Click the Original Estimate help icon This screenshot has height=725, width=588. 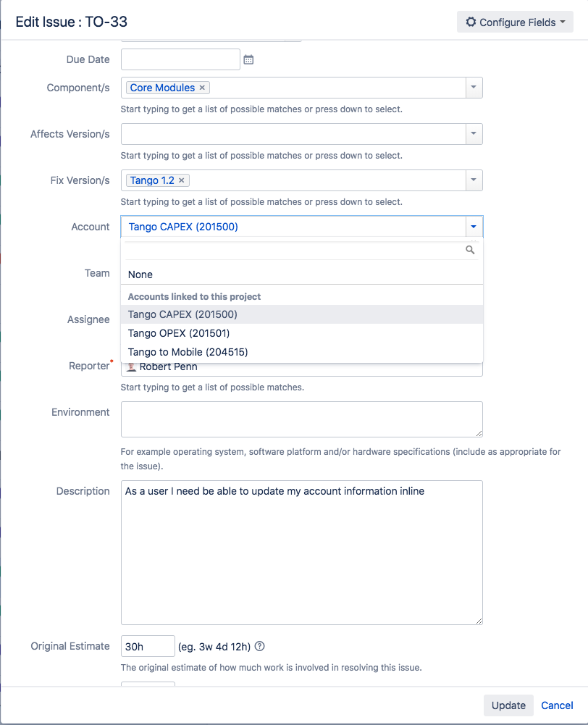260,646
